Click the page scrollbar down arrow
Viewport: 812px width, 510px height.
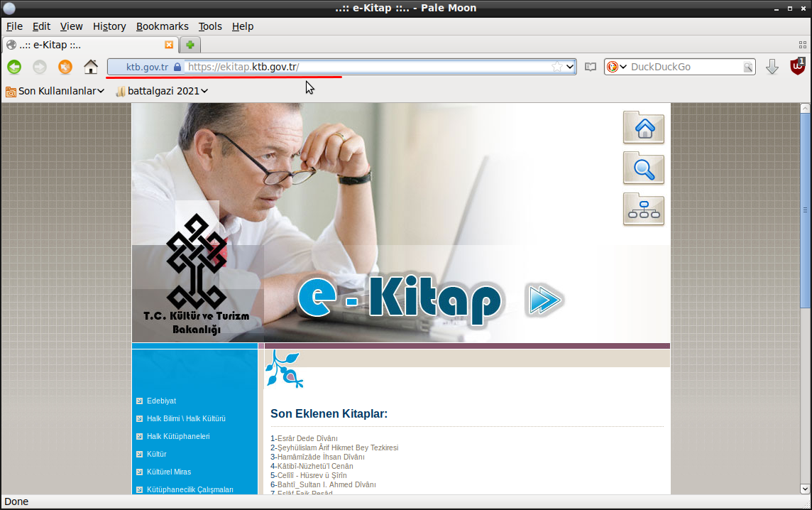pyautogui.click(x=805, y=488)
